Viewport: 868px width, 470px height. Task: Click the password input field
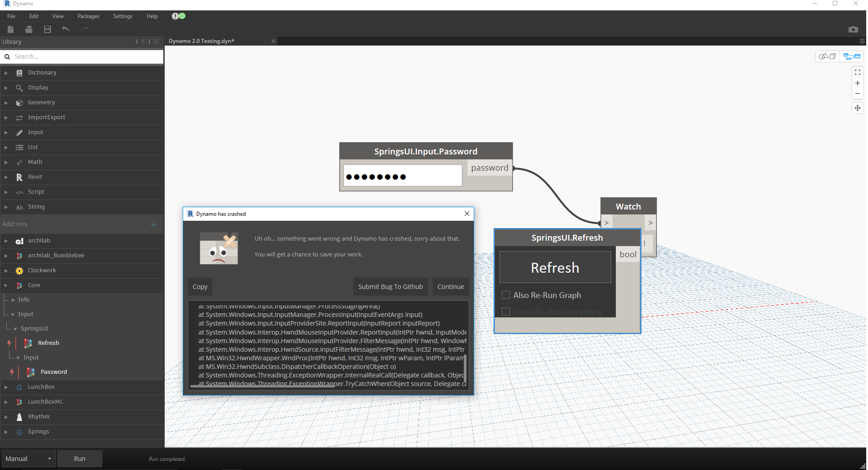tap(402, 175)
